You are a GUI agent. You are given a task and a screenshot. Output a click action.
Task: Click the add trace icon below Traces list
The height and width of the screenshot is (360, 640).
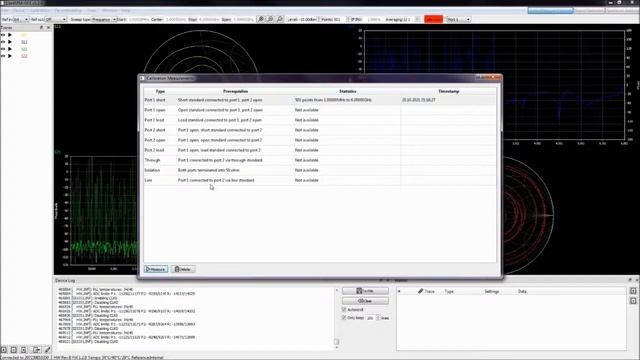point(4,350)
